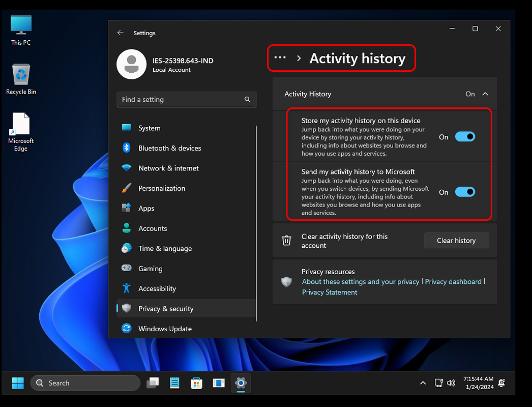Click the volume speaker tray icon
This screenshot has width=532, height=407.
[x=451, y=383]
